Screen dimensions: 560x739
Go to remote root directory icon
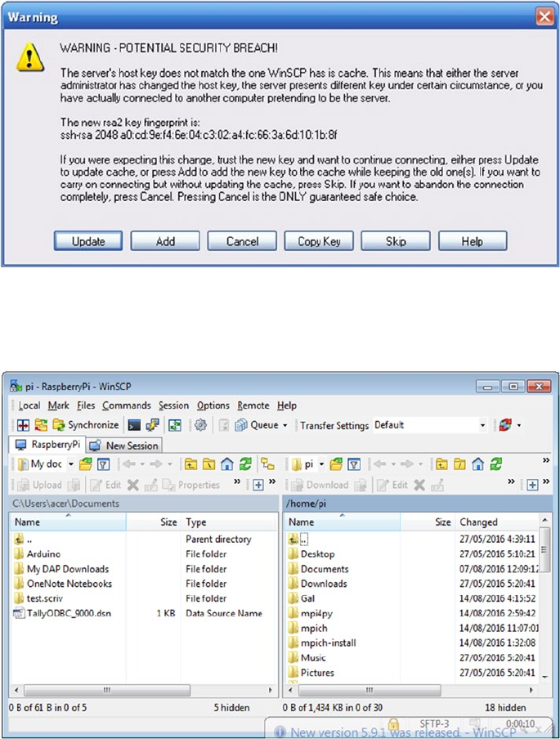[x=459, y=464]
